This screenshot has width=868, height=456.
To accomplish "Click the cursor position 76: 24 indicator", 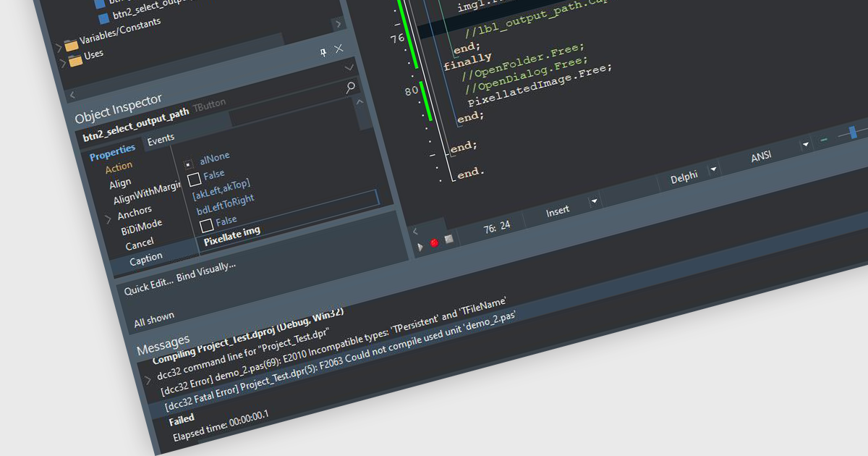I will click(x=497, y=227).
